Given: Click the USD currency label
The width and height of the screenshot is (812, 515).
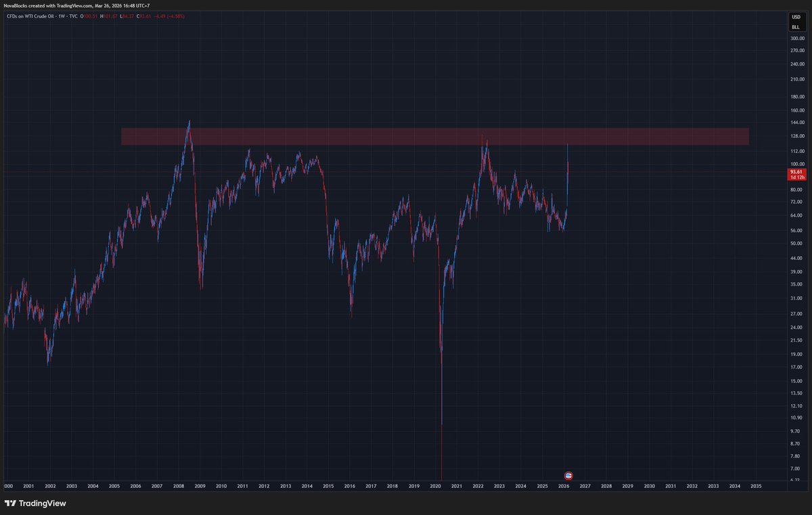Looking at the screenshot, I should click(796, 17).
